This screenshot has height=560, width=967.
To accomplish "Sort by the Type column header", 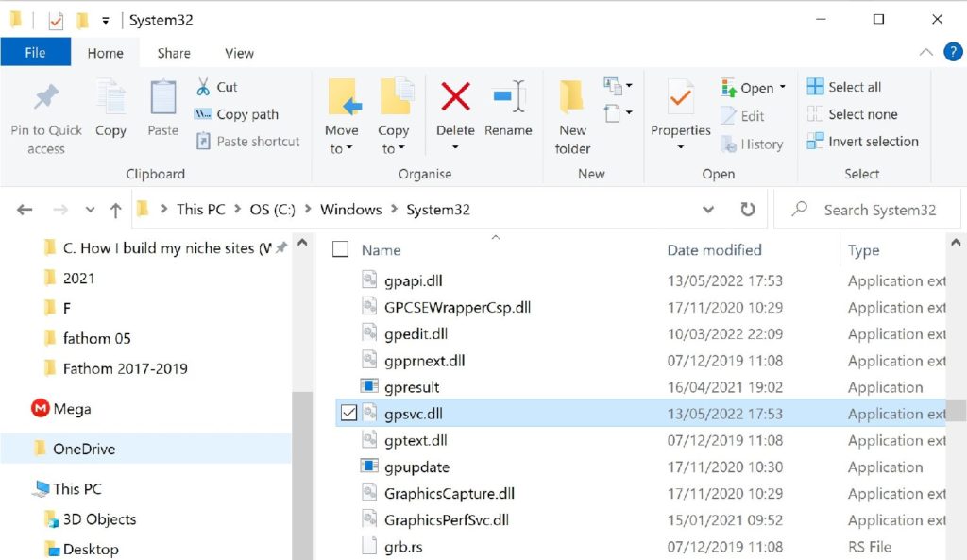I will coord(863,250).
